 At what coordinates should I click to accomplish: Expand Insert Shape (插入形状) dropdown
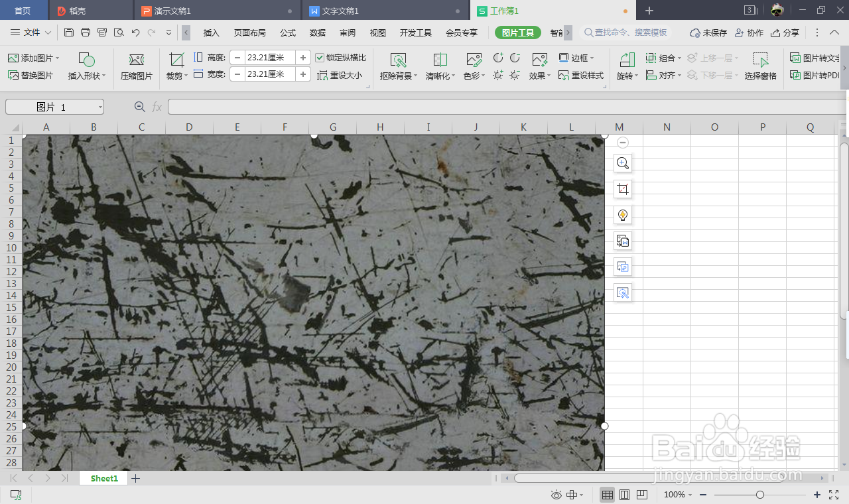(x=104, y=76)
